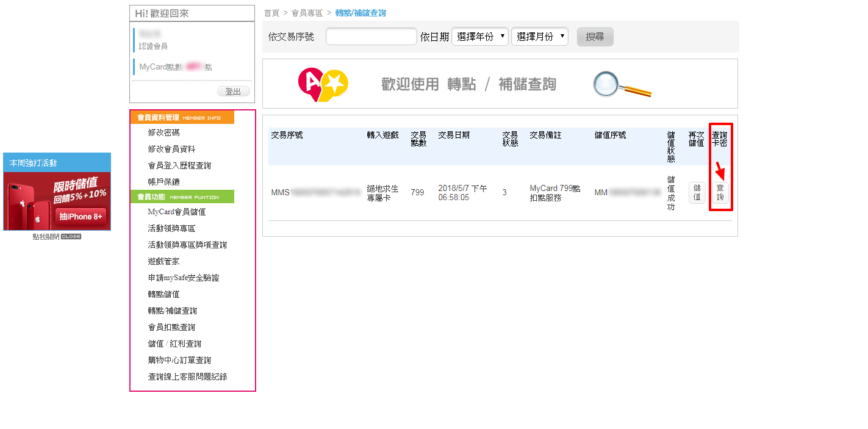Click the 搜尋 search button
868x429 pixels.
[x=595, y=37]
